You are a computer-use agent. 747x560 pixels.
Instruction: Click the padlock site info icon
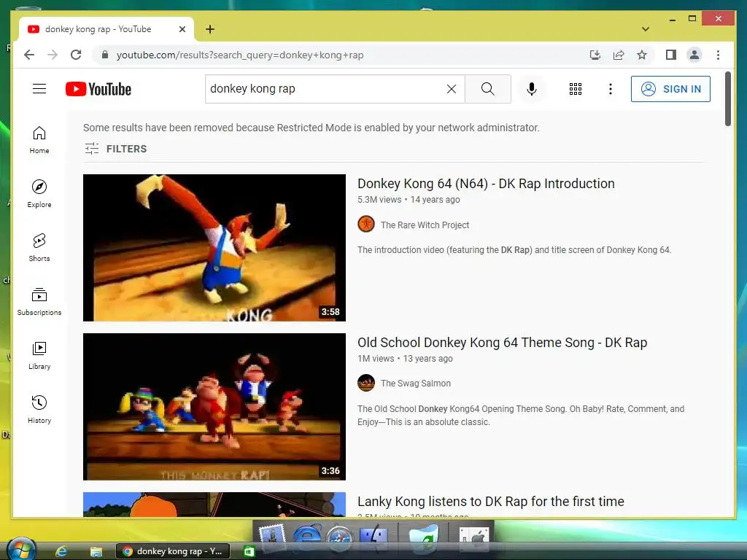point(105,55)
